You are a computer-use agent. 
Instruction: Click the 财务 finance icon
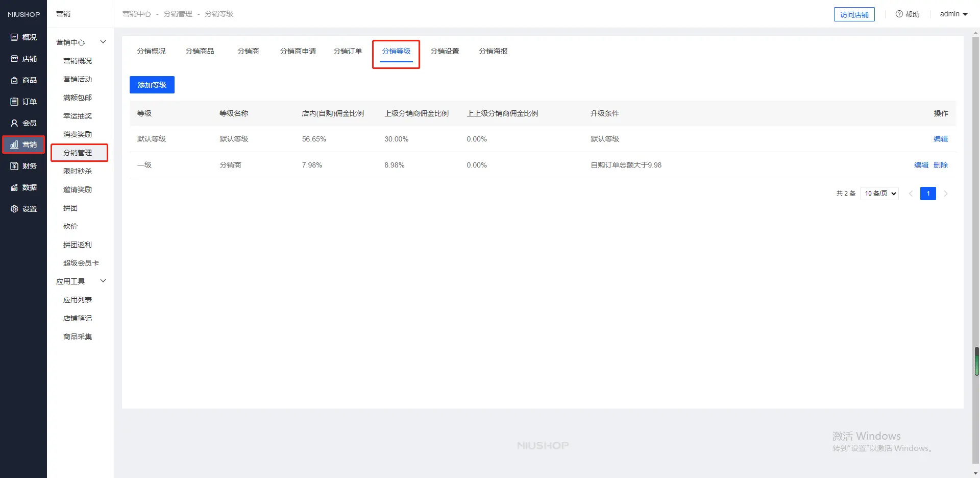coord(14,166)
